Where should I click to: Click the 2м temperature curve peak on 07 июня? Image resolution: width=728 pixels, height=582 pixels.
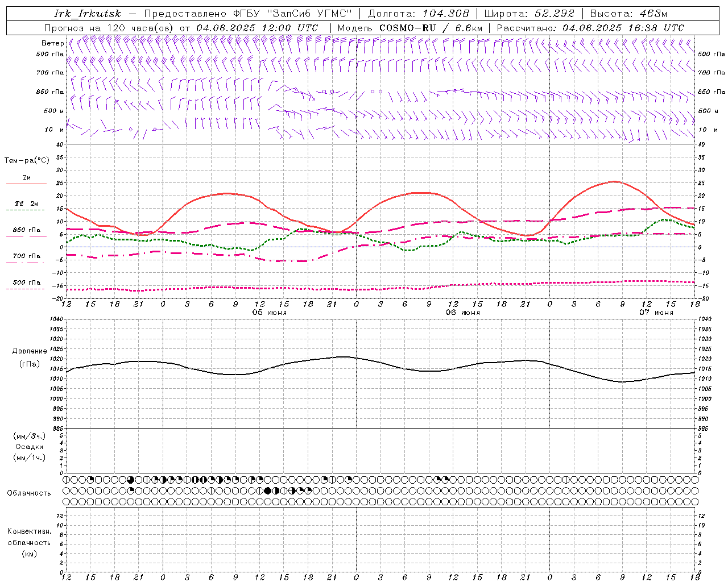point(614,181)
